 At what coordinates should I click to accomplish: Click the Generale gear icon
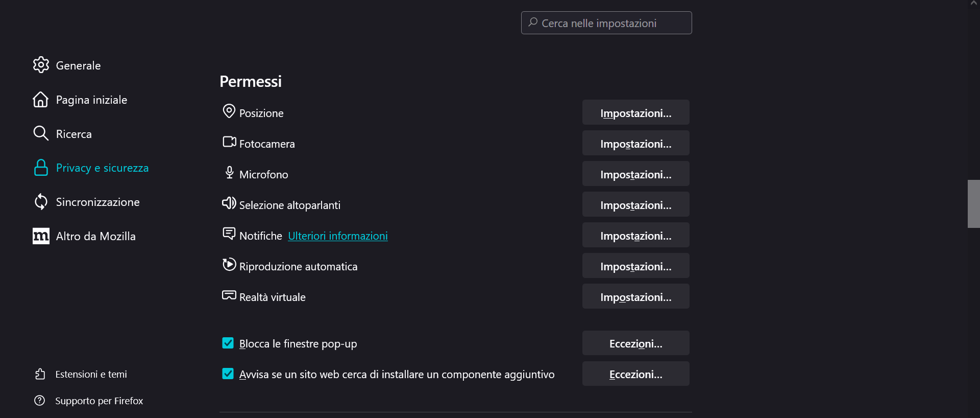point(41,65)
